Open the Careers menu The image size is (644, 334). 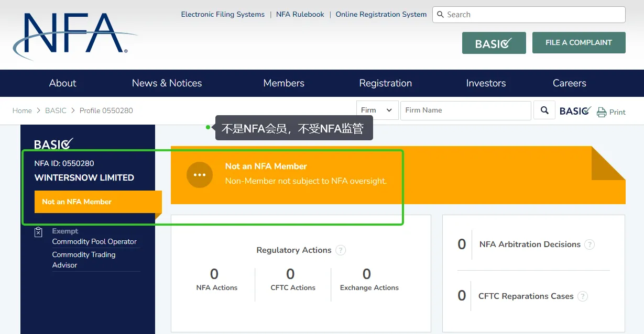[569, 83]
